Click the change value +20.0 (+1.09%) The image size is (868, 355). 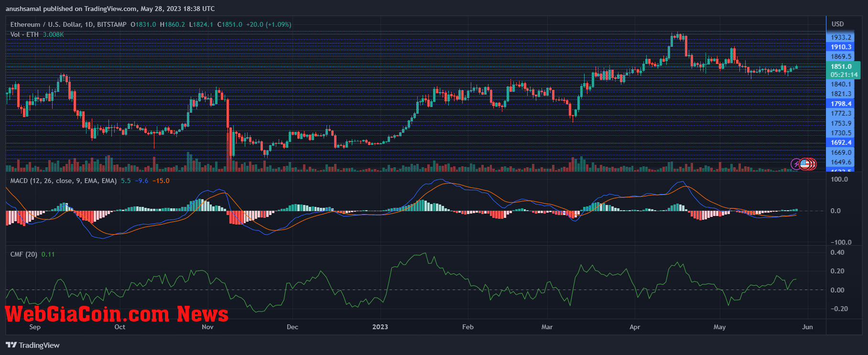pos(269,24)
